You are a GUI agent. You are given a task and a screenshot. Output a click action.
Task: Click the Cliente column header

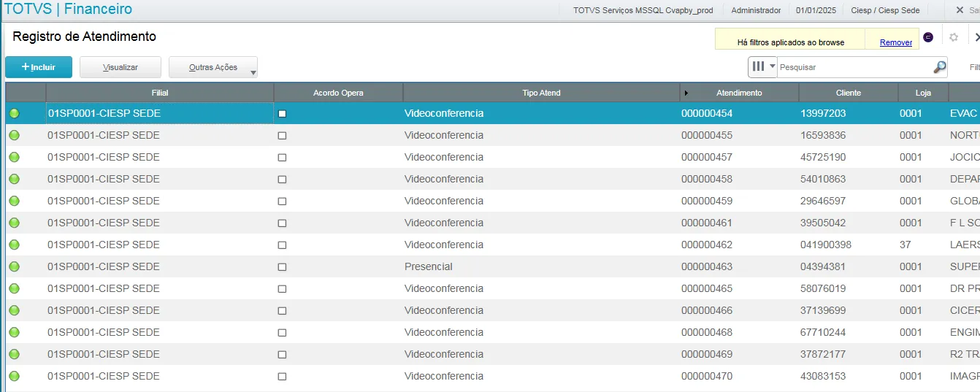[848, 93]
